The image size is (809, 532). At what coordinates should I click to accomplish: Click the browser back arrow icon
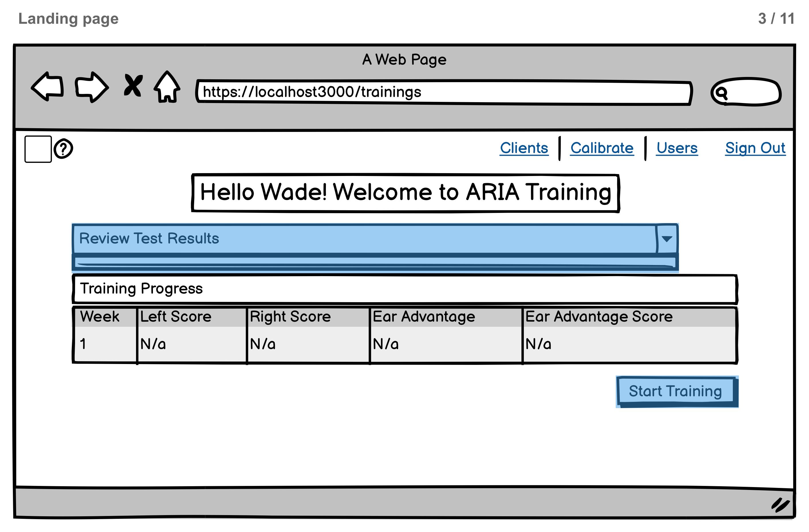[48, 86]
